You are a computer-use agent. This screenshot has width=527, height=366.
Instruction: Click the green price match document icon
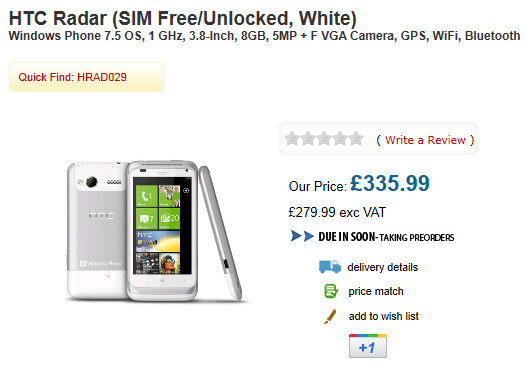[x=331, y=291]
